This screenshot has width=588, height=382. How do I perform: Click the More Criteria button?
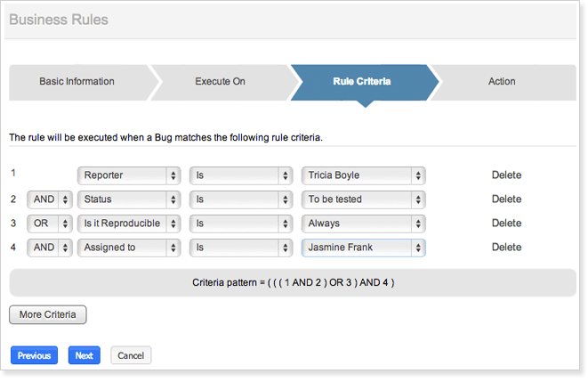(x=47, y=314)
